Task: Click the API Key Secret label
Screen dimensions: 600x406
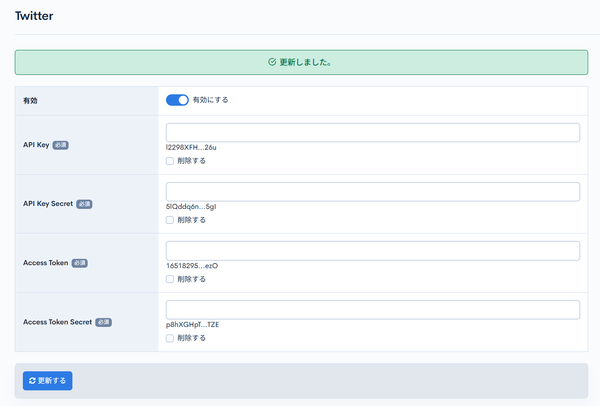Action: tap(48, 204)
